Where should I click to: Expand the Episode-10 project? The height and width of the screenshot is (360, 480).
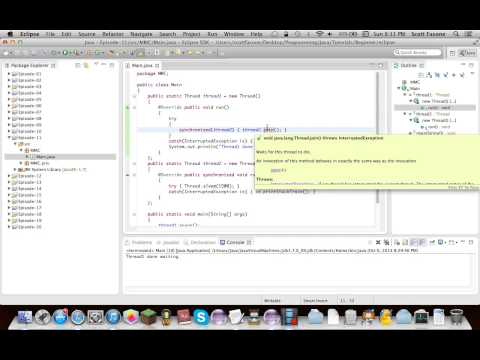[9, 131]
